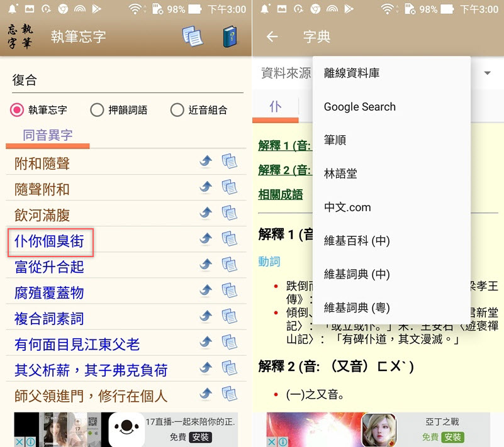Choose 維基詞典 (中) as source
This screenshot has height=447, width=504.
point(391,274)
